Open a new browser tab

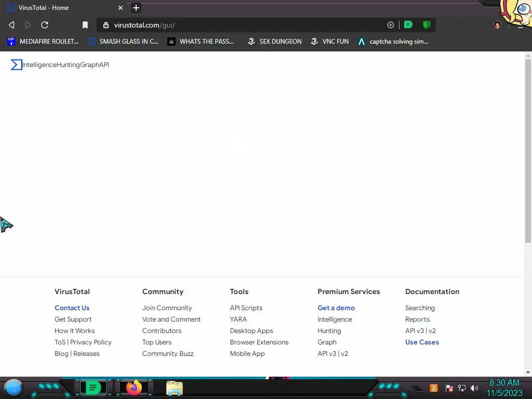tap(136, 8)
